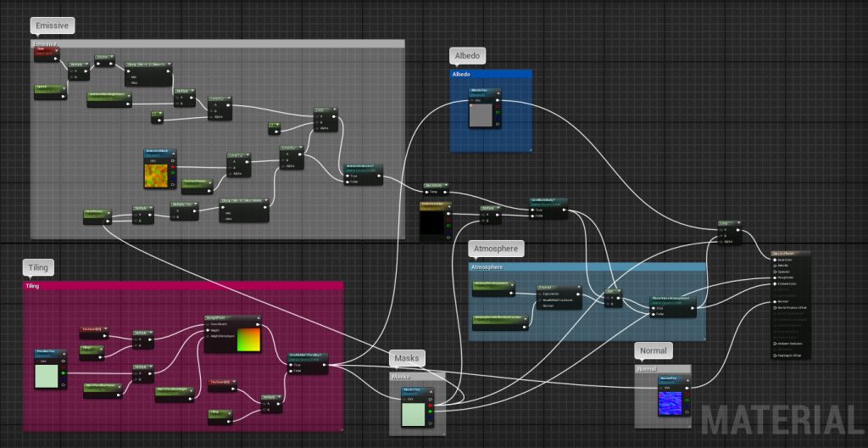
Task: Collapse the BumpOffset node preview arrow
Action: point(257,319)
